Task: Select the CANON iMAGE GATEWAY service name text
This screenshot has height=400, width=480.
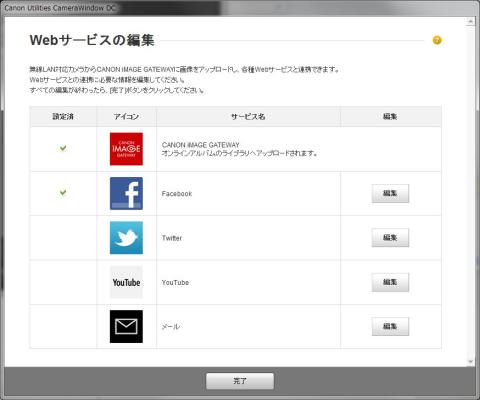Action: click(x=201, y=145)
